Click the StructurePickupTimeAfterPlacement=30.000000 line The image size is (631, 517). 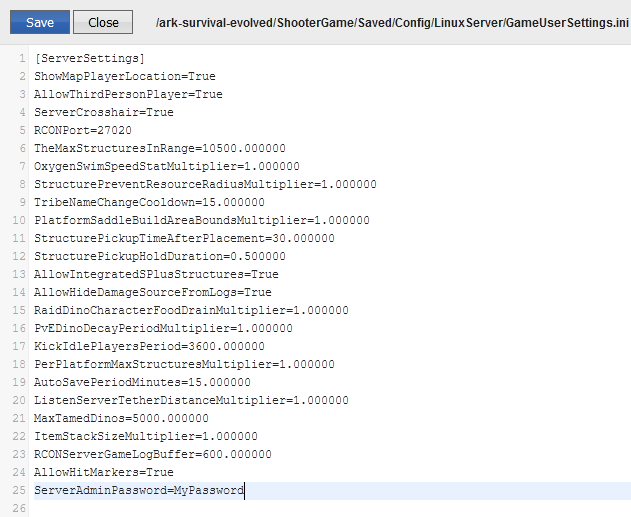(184, 238)
